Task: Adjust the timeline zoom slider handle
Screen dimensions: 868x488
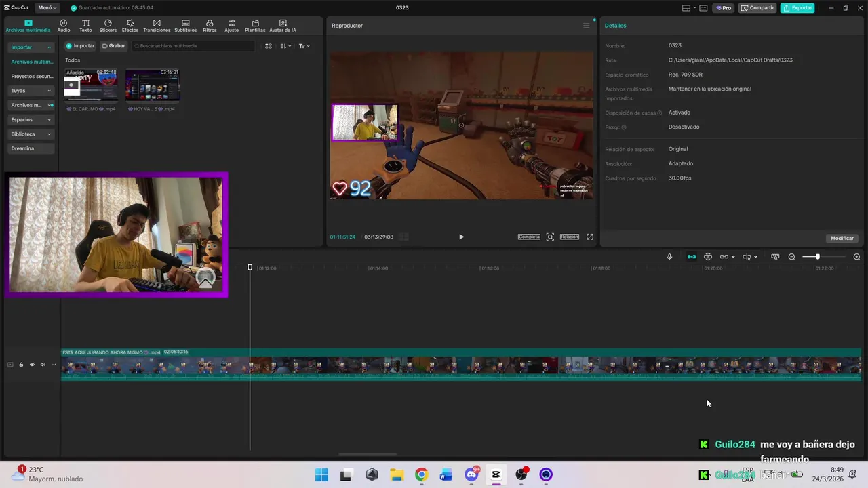Action: point(818,257)
